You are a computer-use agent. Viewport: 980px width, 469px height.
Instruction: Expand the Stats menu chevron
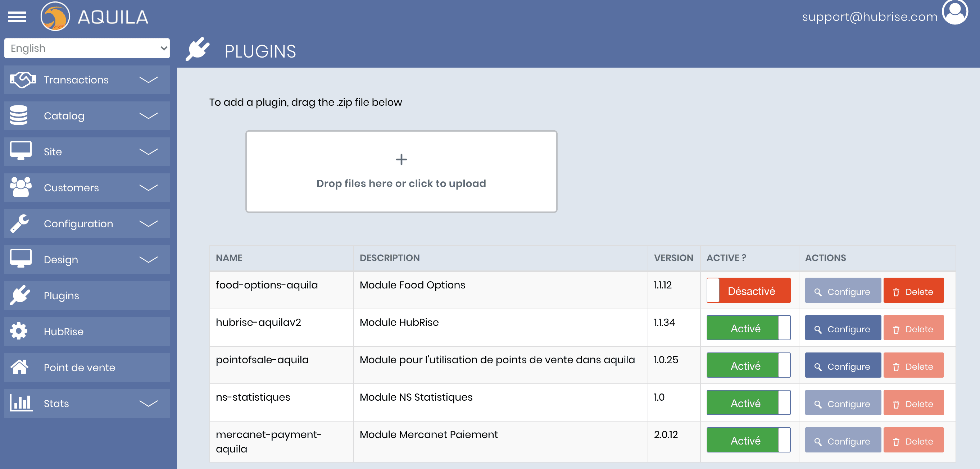point(148,404)
